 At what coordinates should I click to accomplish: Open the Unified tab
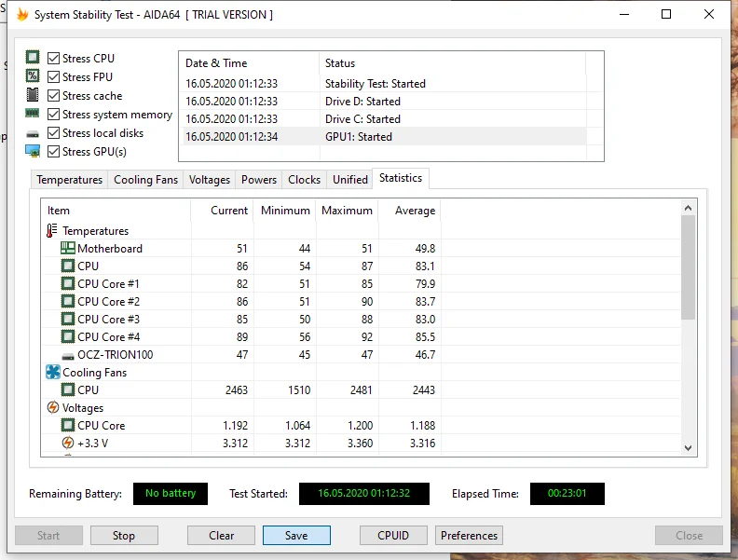click(x=349, y=180)
